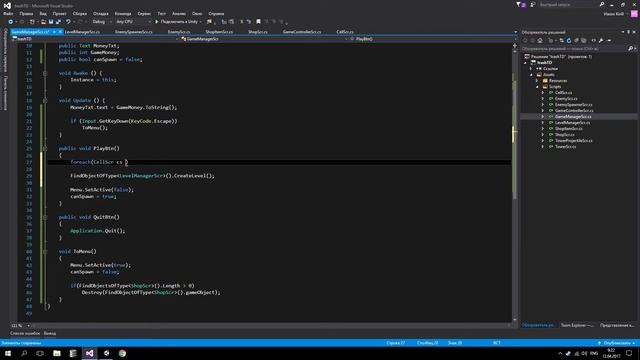Collapse the Scripts folder node

tap(537, 87)
